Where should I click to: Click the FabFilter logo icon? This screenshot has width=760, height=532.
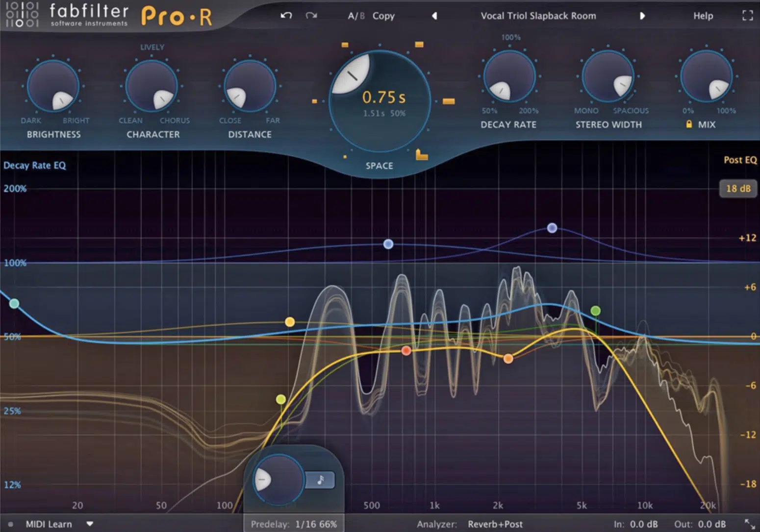[22, 14]
